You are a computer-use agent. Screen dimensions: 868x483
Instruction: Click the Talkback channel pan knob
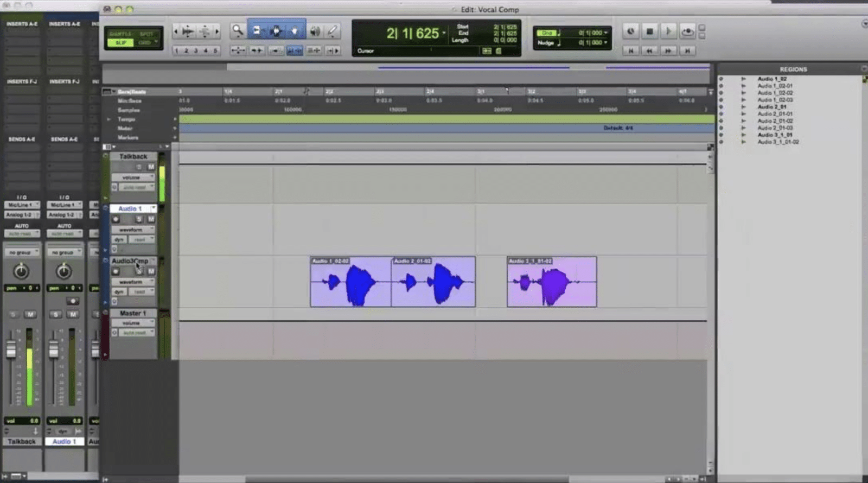[x=21, y=270]
